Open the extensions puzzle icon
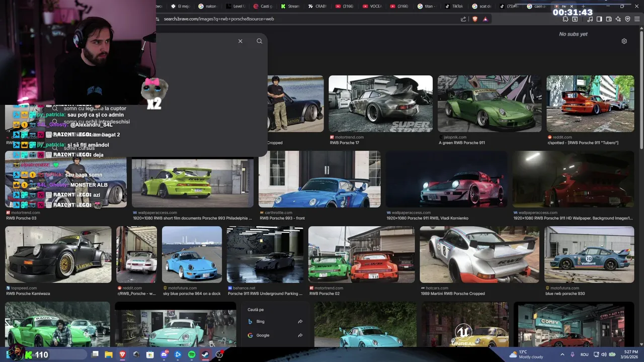 [566, 19]
